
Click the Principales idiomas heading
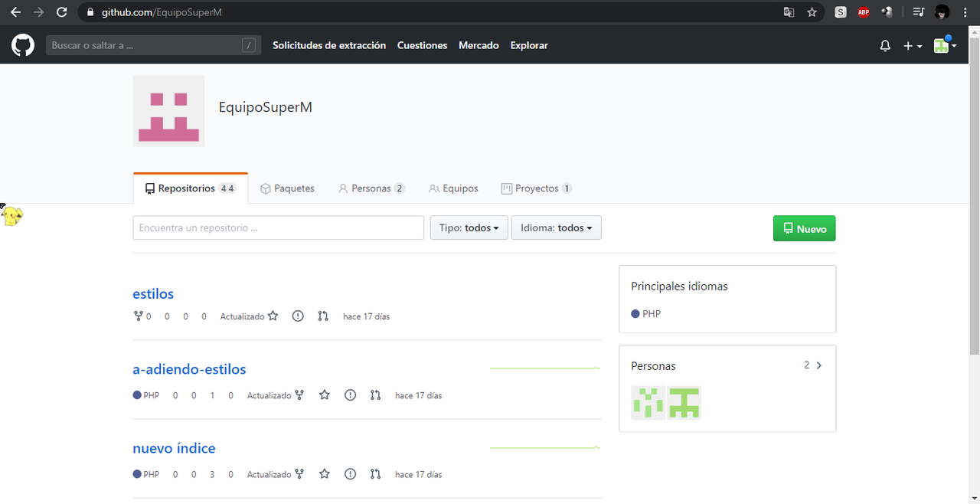coord(679,286)
